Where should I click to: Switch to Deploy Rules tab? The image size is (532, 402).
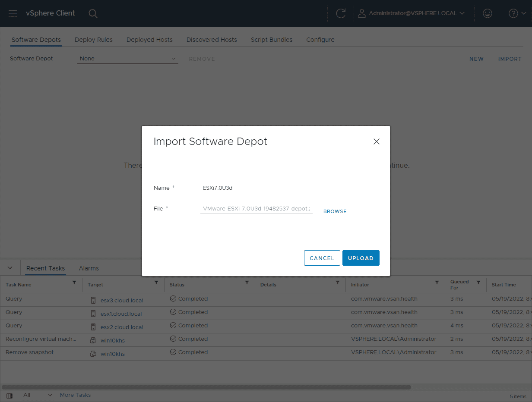(94, 40)
